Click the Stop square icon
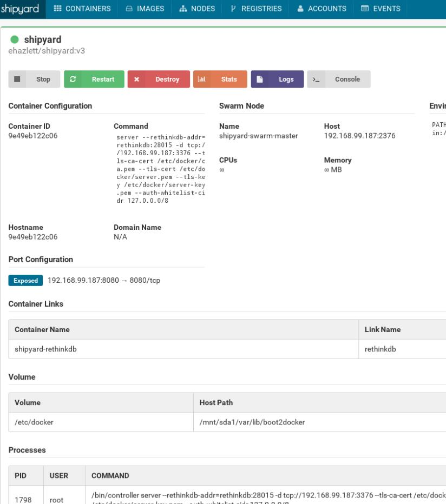Screen dimensions: 446x504 click(x=17, y=79)
